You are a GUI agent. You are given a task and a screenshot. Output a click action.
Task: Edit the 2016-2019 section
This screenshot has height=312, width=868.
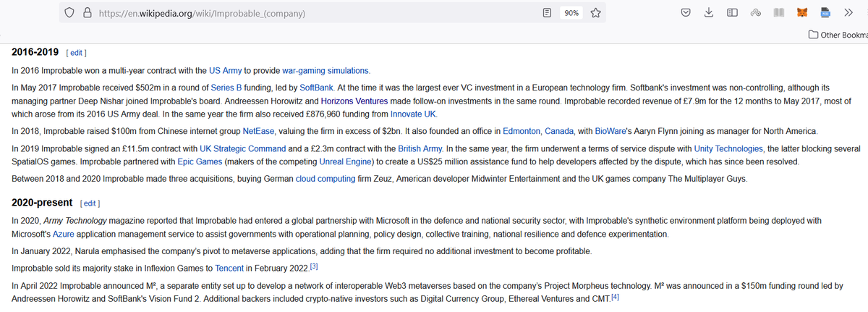pos(76,53)
